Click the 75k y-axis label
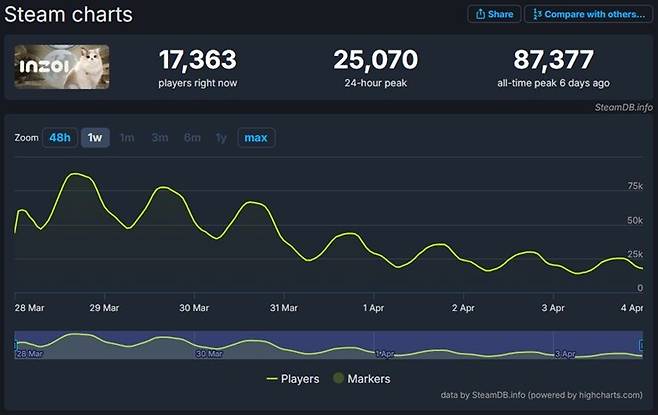658x415 pixels. pyautogui.click(x=635, y=186)
